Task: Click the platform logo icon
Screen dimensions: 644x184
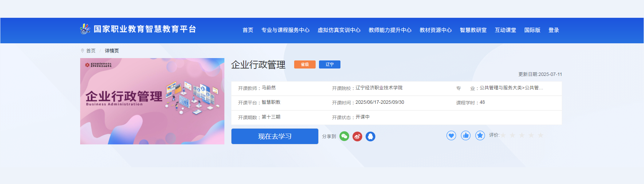Action: coord(85,29)
